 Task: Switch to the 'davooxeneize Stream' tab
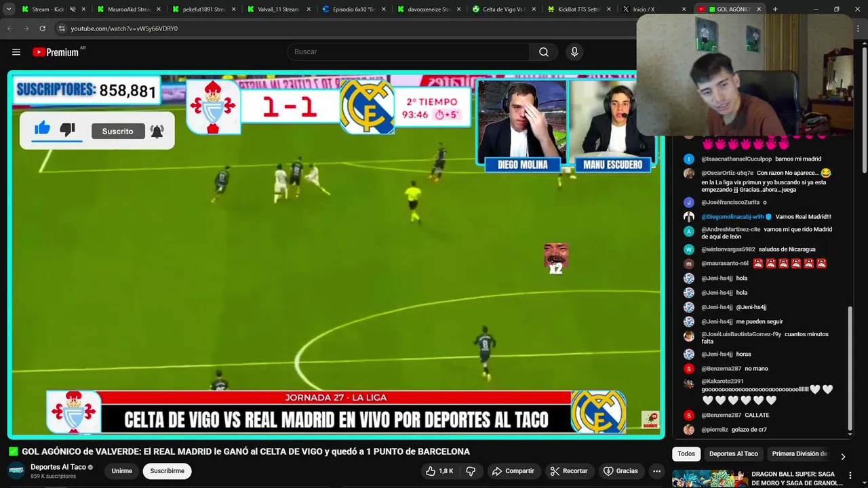coord(429,9)
